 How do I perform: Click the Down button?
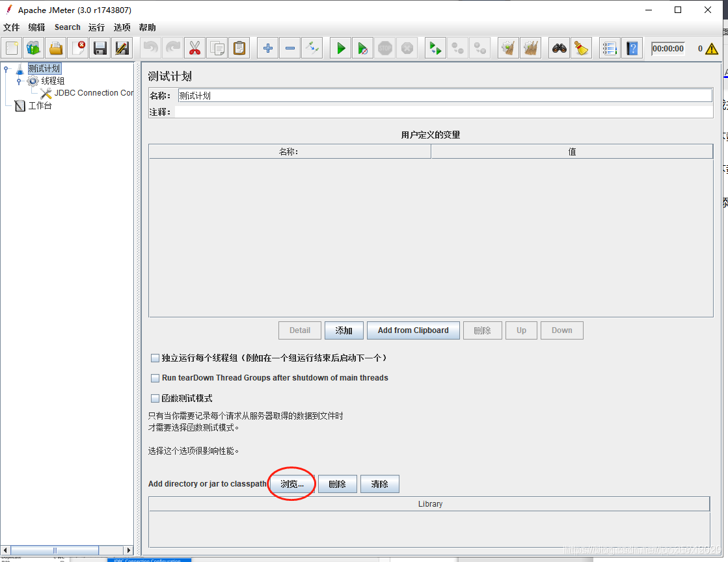click(562, 330)
